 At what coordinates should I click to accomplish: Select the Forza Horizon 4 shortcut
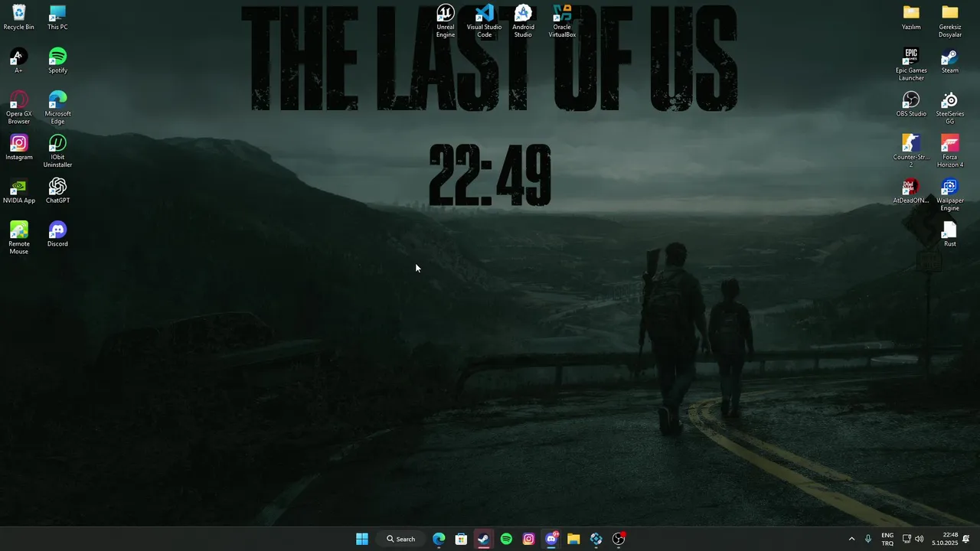click(950, 152)
